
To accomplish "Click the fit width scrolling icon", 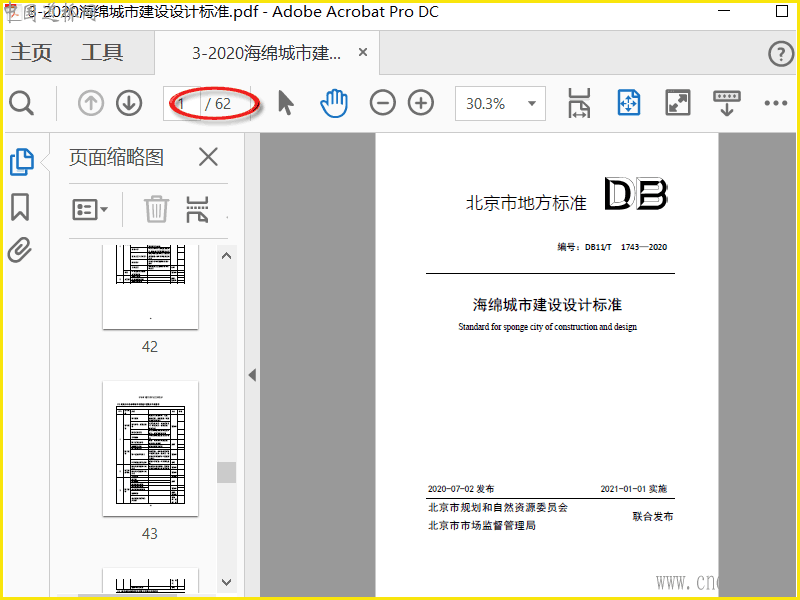I will 579,103.
